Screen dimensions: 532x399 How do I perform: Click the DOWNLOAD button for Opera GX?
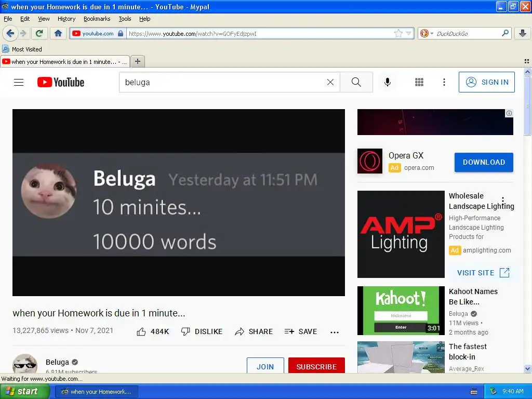[484, 162]
